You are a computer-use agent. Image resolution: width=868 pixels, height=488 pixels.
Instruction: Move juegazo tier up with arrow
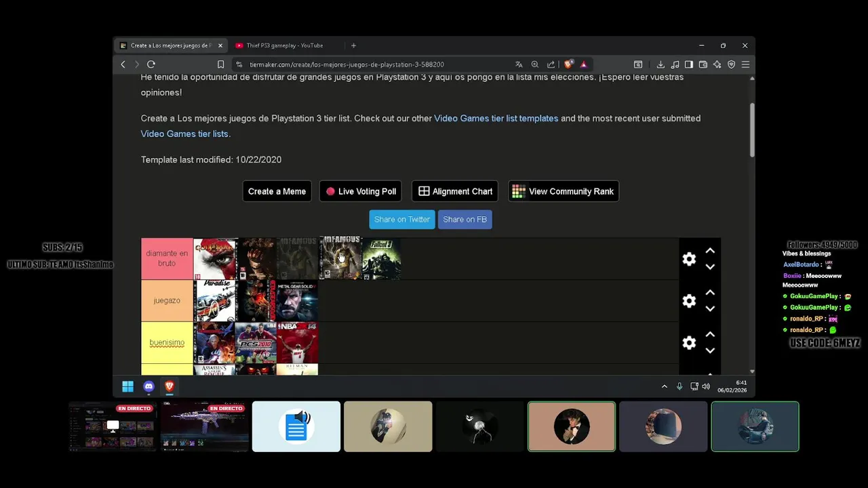[710, 293]
